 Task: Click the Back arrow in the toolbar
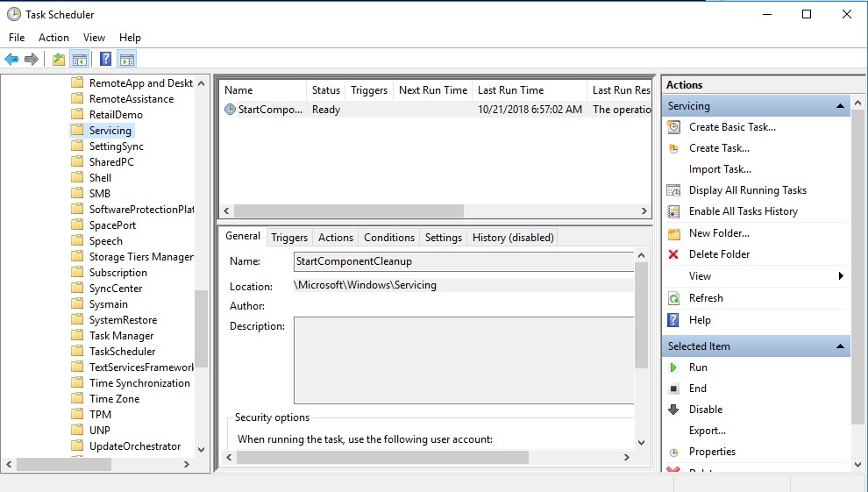(x=11, y=60)
